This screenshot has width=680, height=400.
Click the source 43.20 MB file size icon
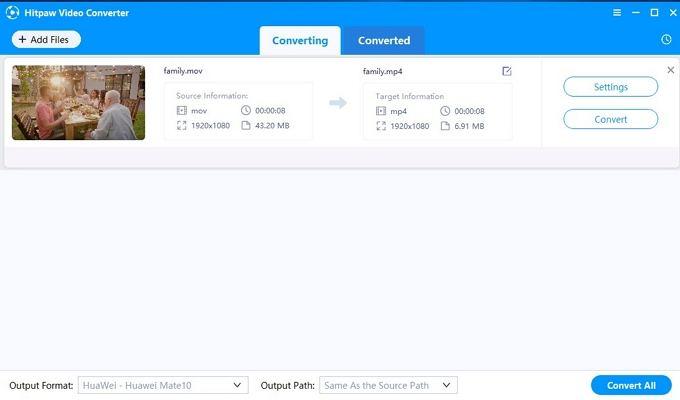click(x=246, y=125)
